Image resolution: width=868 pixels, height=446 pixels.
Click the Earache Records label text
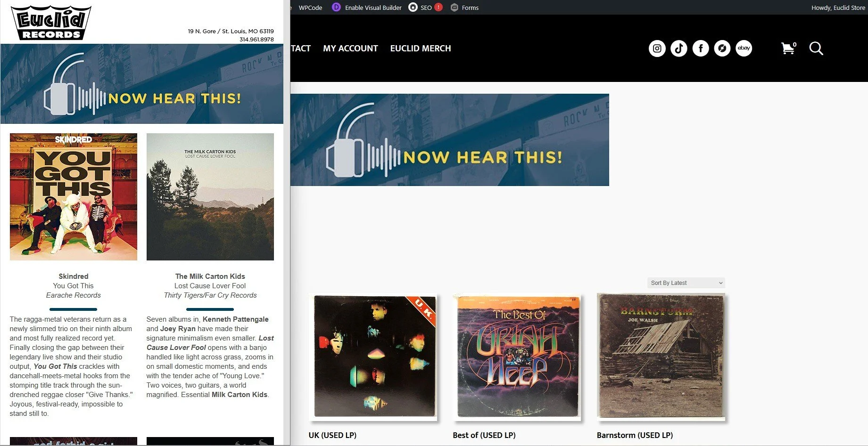pos(74,295)
